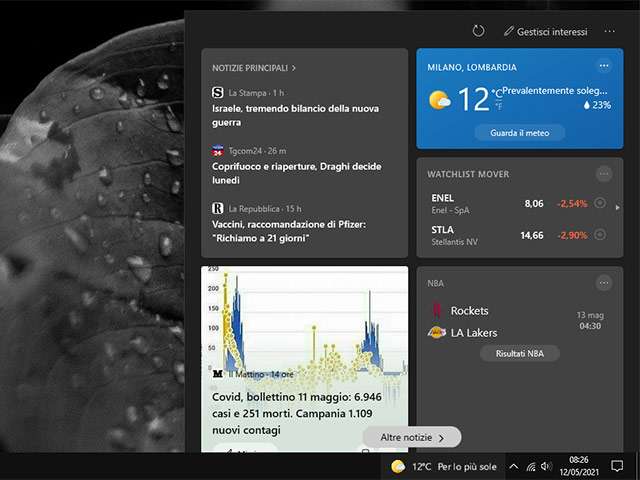Select Celsius temperature unit
The height and width of the screenshot is (480, 640).
[497, 93]
